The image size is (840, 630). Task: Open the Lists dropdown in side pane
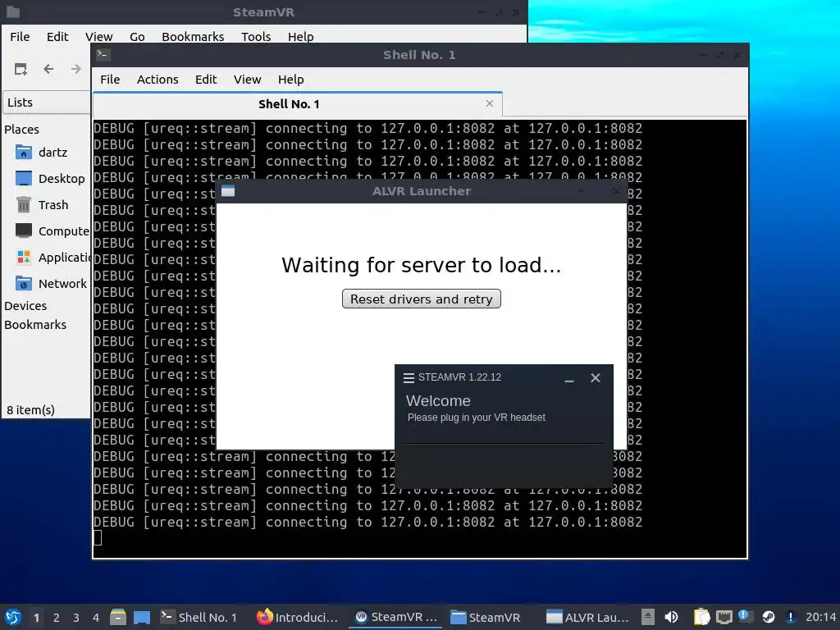47,103
